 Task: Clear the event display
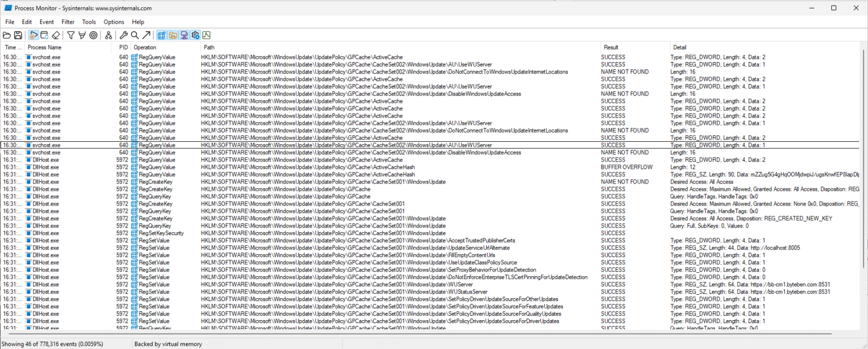(57, 35)
